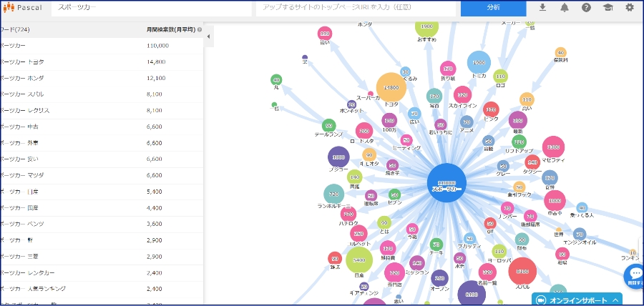Expand the オンラインサポート panel
Image resolution: width=644 pixels, height=306 pixels.
tap(577, 300)
